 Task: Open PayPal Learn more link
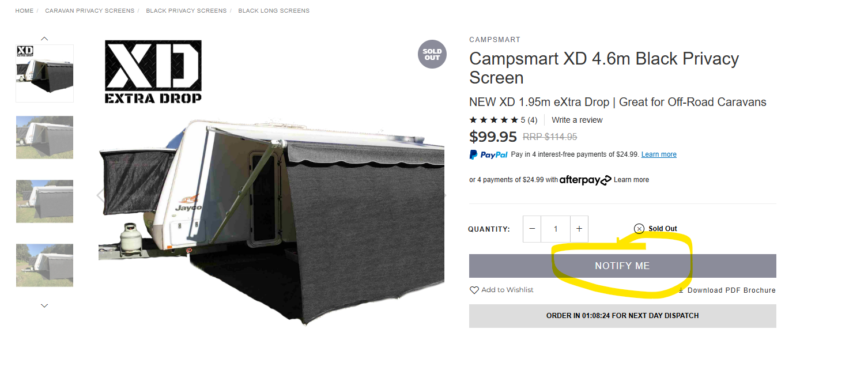pos(659,154)
